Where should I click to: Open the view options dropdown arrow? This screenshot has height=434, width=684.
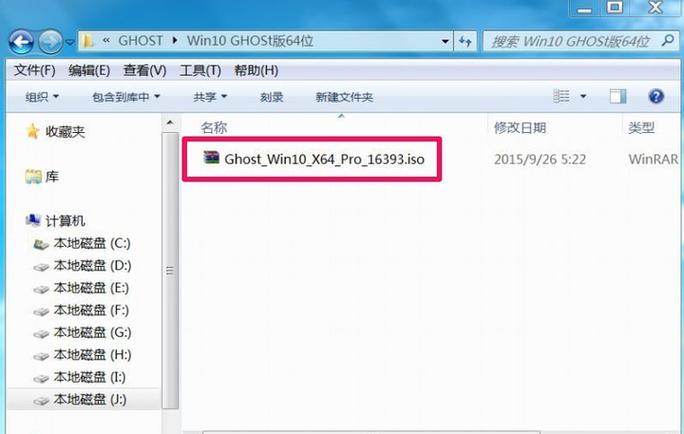[583, 96]
